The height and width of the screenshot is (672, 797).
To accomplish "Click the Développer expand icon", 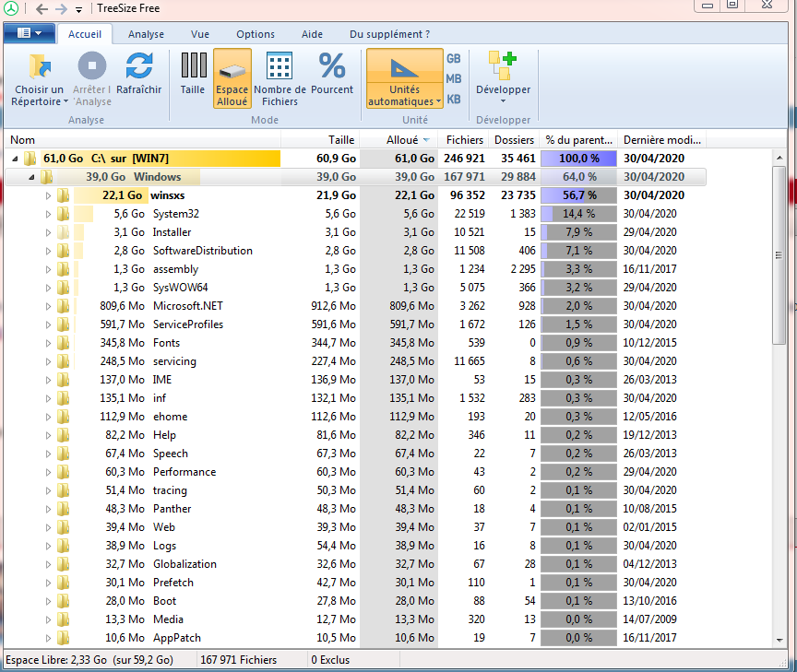I will tap(503, 66).
